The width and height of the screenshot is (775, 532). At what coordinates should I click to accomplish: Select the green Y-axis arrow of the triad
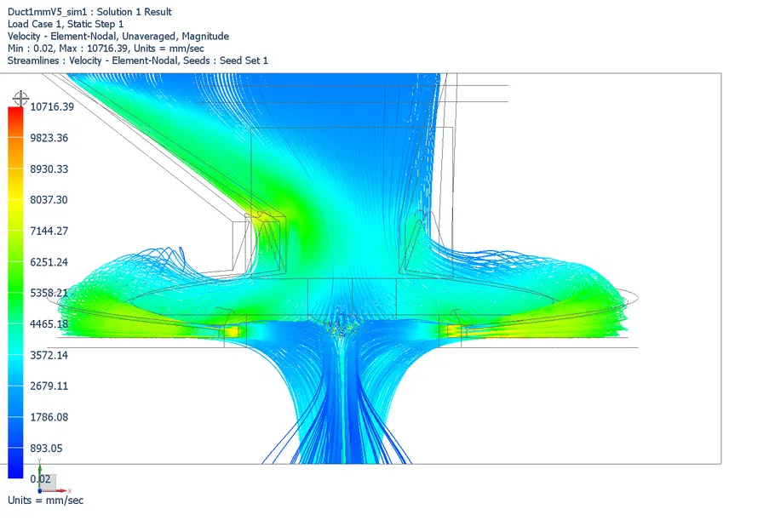(40, 468)
